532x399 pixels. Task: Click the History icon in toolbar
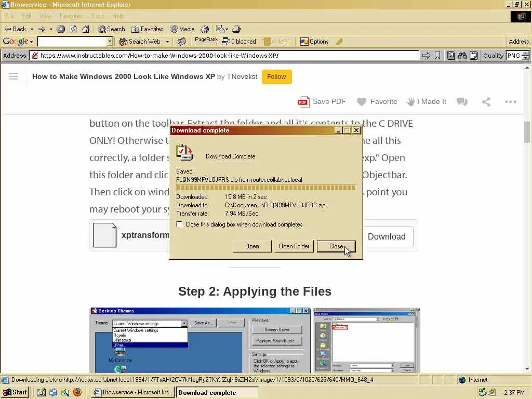(205, 29)
